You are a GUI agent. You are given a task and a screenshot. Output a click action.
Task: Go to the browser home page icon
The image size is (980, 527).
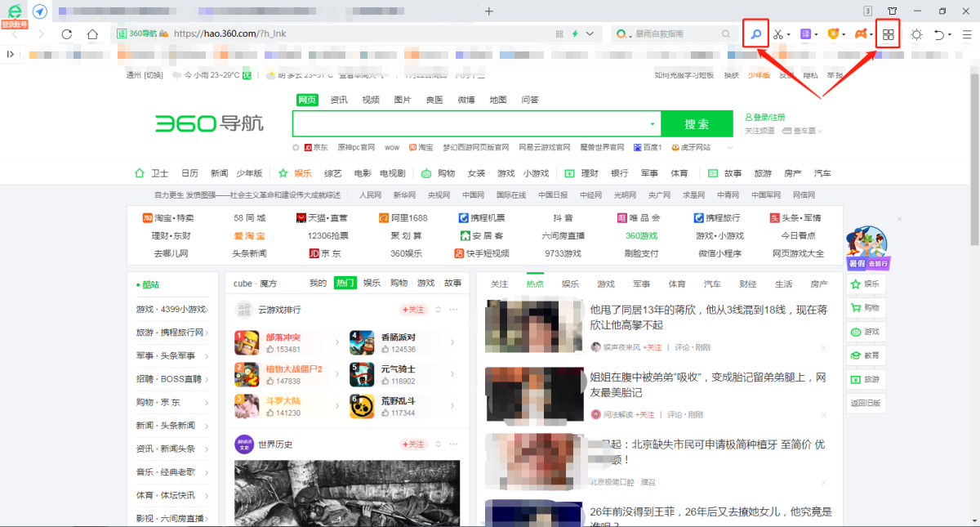93,34
